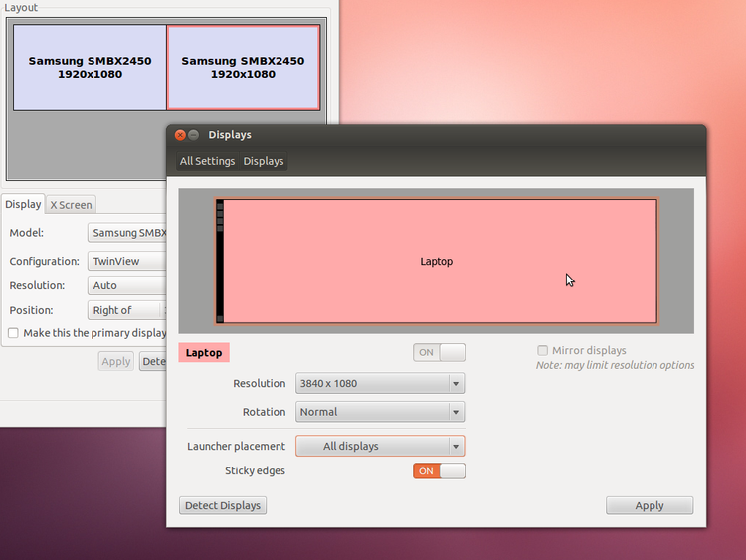Open the 3840 x 1080 Resolution dropdown

[380, 384]
